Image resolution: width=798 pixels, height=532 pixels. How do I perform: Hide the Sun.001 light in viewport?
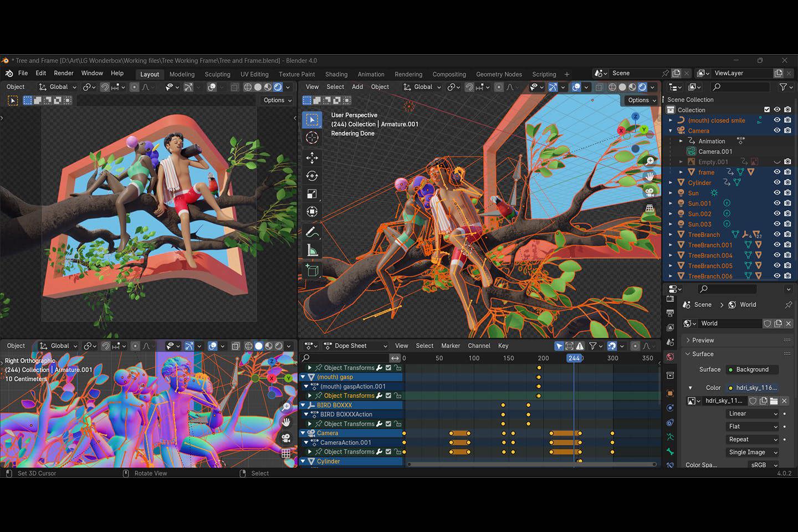pos(777,203)
